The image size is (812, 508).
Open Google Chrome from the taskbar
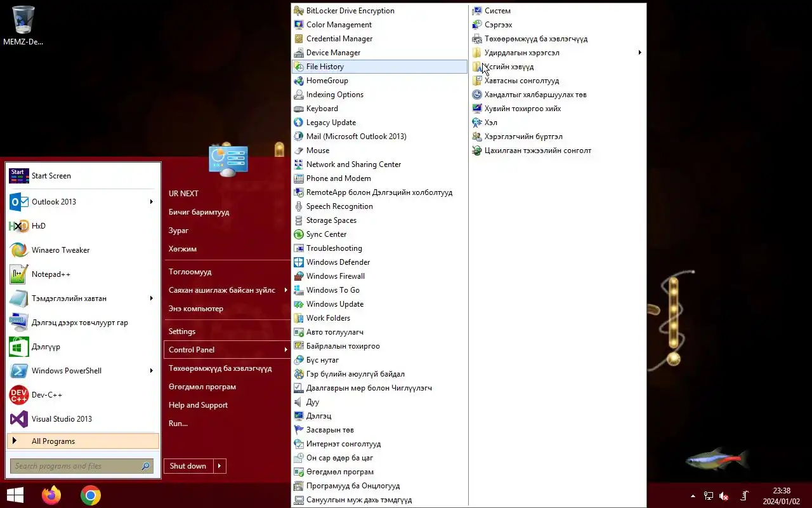pos(91,495)
